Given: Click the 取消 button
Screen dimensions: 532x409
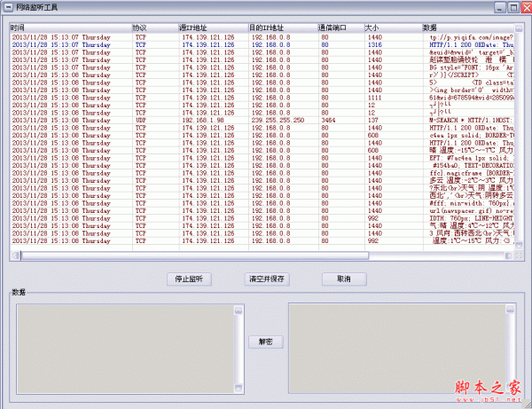Looking at the screenshot, I should [x=344, y=279].
